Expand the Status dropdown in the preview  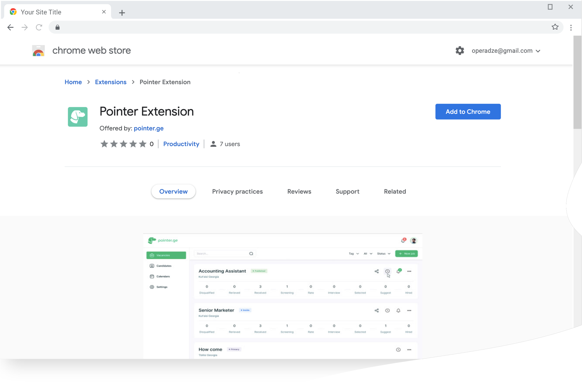(x=383, y=254)
